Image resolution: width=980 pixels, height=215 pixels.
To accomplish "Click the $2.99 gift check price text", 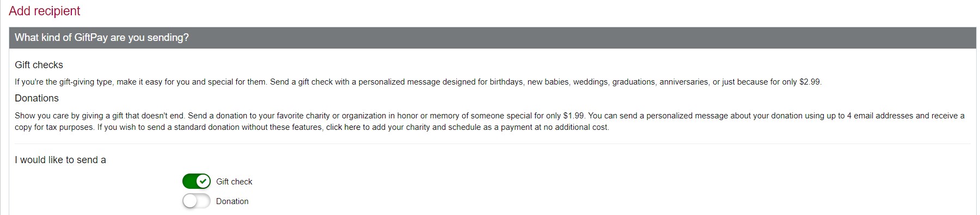I will point(810,82).
